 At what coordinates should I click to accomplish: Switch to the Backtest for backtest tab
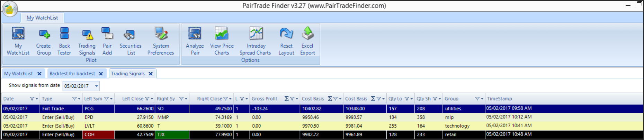(72, 74)
